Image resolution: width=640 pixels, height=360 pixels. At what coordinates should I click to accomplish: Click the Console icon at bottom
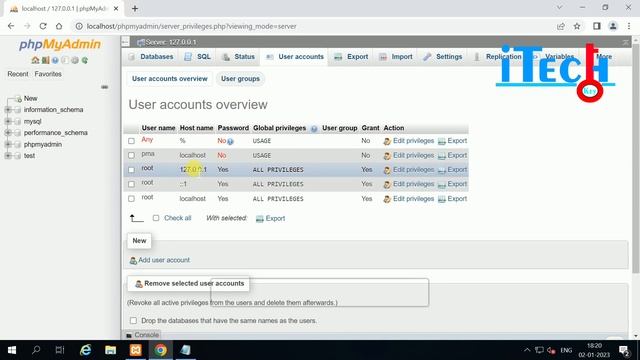129,335
